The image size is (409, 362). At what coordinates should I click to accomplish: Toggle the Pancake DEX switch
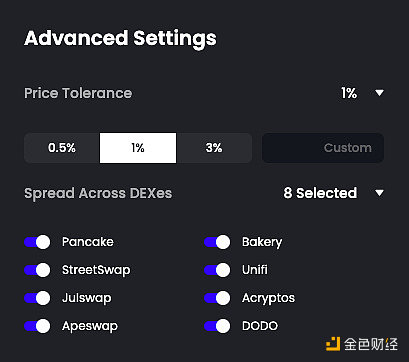click(37, 242)
